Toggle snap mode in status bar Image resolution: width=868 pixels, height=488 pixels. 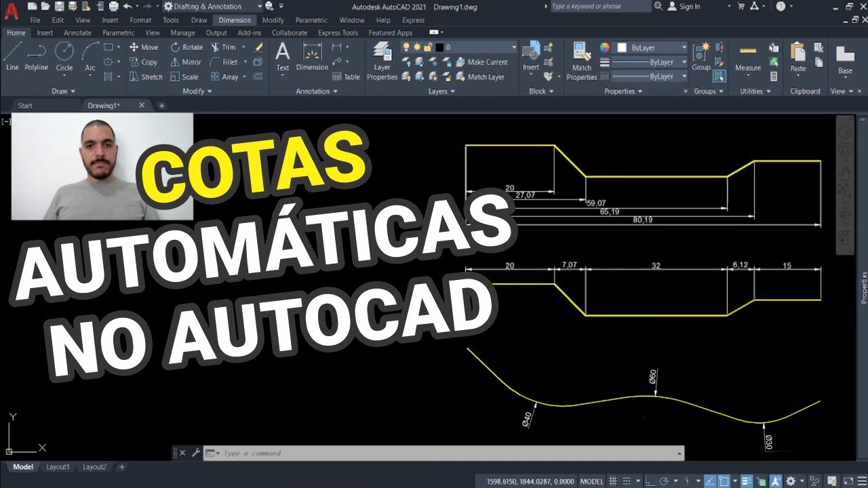627,481
